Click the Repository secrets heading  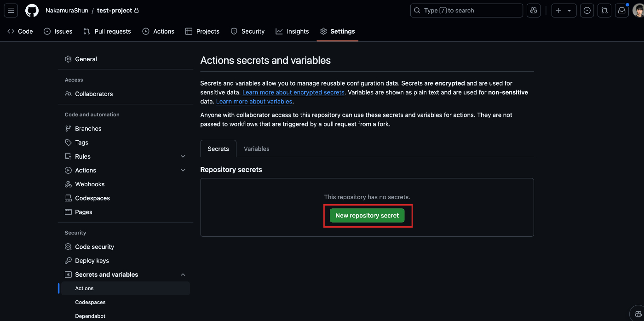tap(231, 170)
